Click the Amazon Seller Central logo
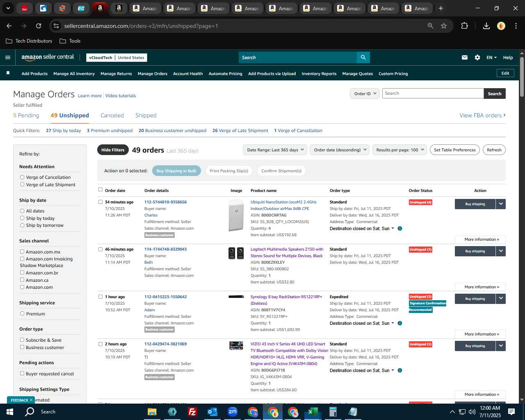The height and width of the screenshot is (420, 525). [48, 57]
